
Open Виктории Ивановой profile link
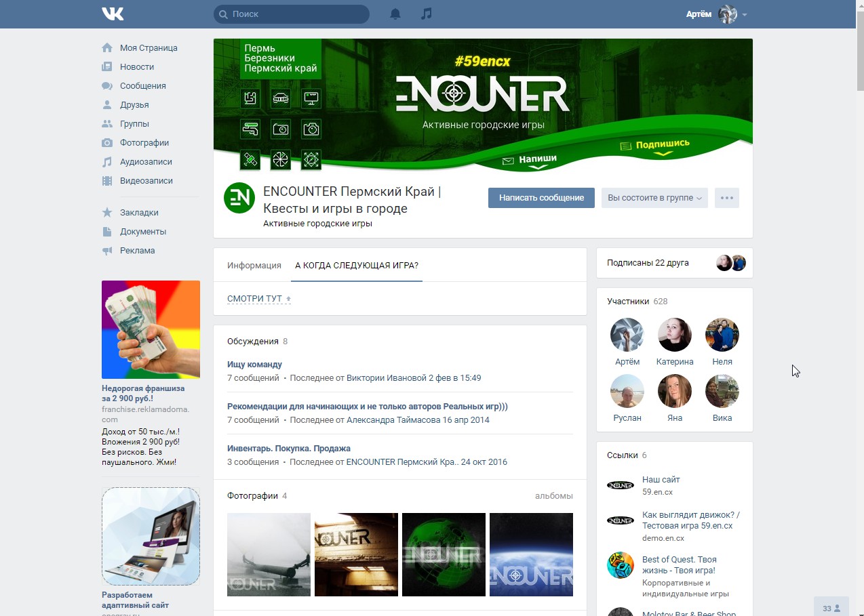(386, 378)
